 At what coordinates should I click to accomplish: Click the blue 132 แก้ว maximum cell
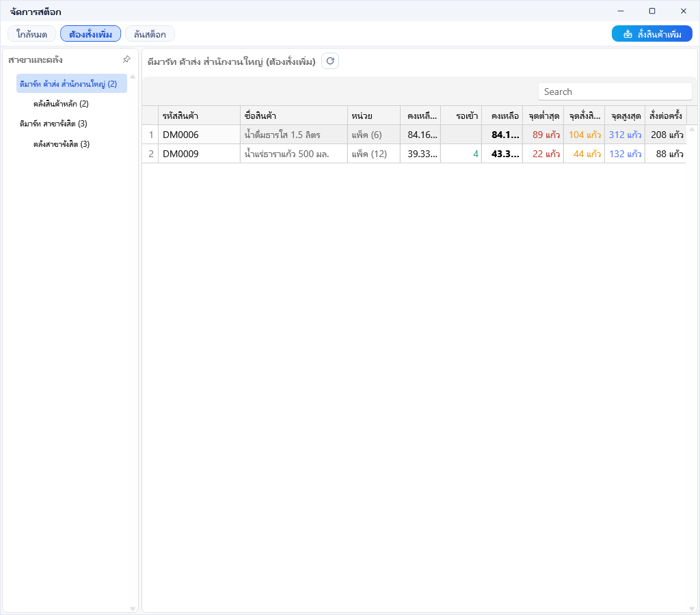625,154
